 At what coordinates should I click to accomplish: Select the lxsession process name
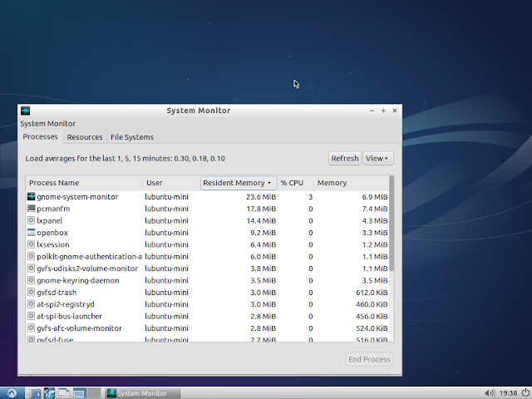tap(53, 244)
